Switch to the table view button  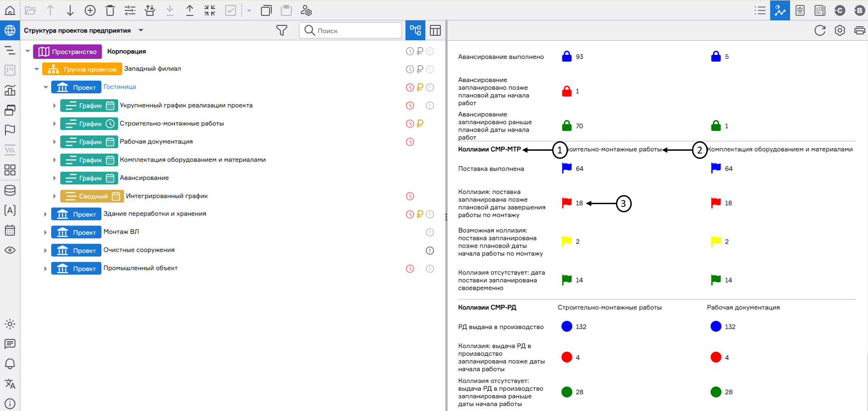(x=435, y=30)
